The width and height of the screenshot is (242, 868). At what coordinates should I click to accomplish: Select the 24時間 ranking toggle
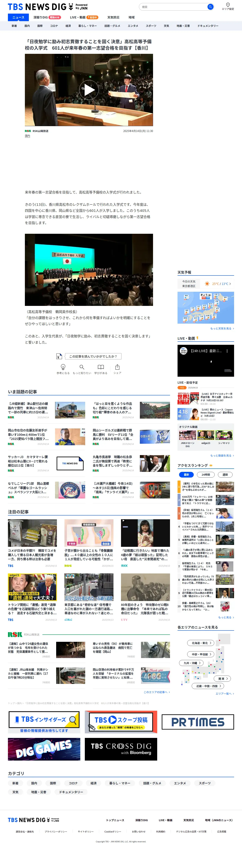206,475
